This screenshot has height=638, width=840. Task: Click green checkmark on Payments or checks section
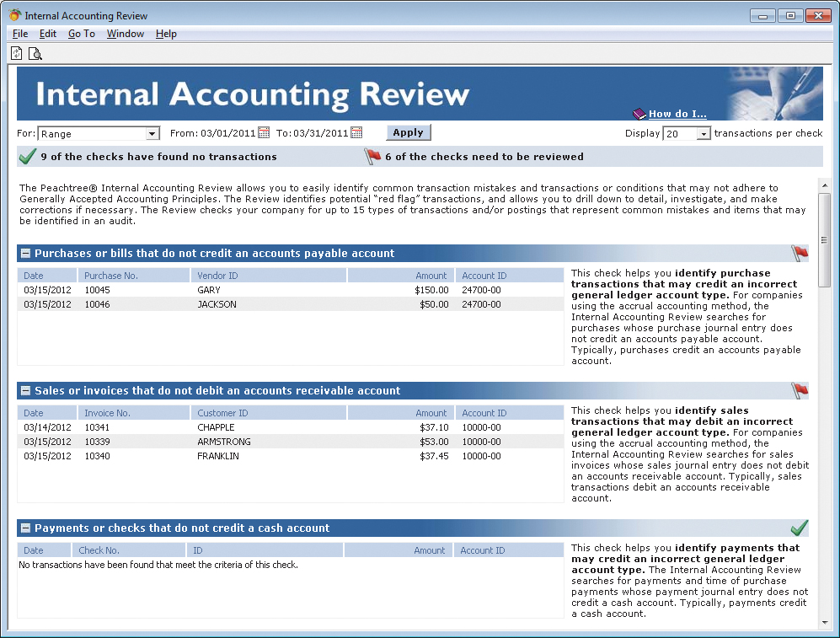pyautogui.click(x=799, y=528)
